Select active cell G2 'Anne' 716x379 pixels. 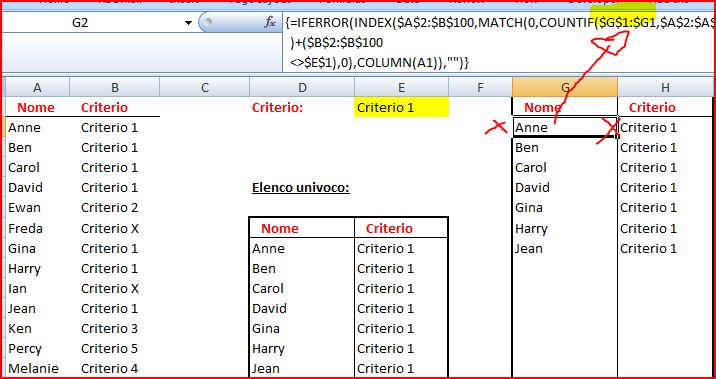[565, 127]
